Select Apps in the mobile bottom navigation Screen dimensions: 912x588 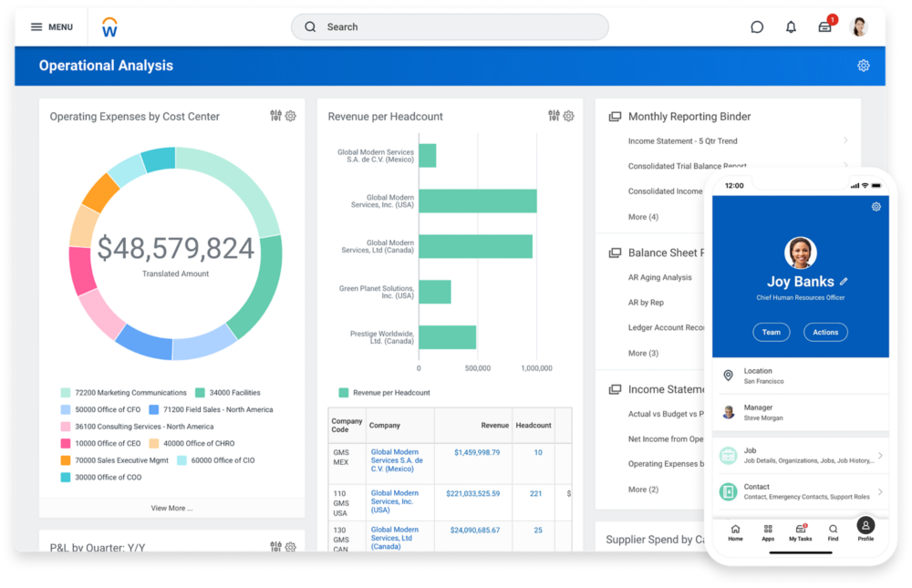[x=767, y=531]
